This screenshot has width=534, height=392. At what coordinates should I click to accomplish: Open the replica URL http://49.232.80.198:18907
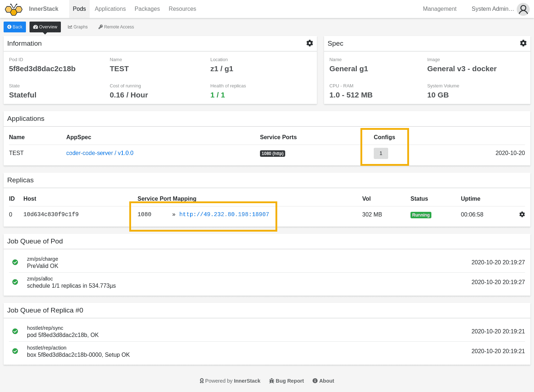coord(224,214)
